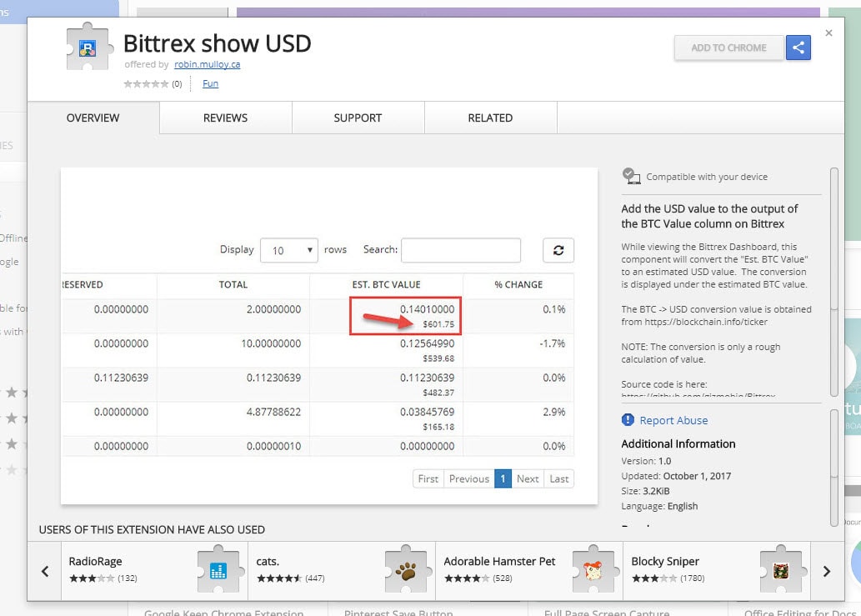
Task: Click the Report Abuse warning icon
Action: point(628,420)
